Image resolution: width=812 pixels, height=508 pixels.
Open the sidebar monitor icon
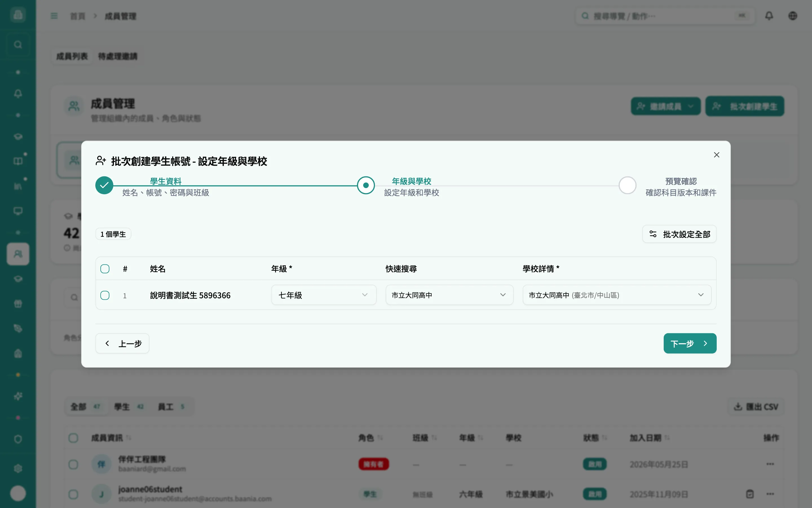pos(18,211)
